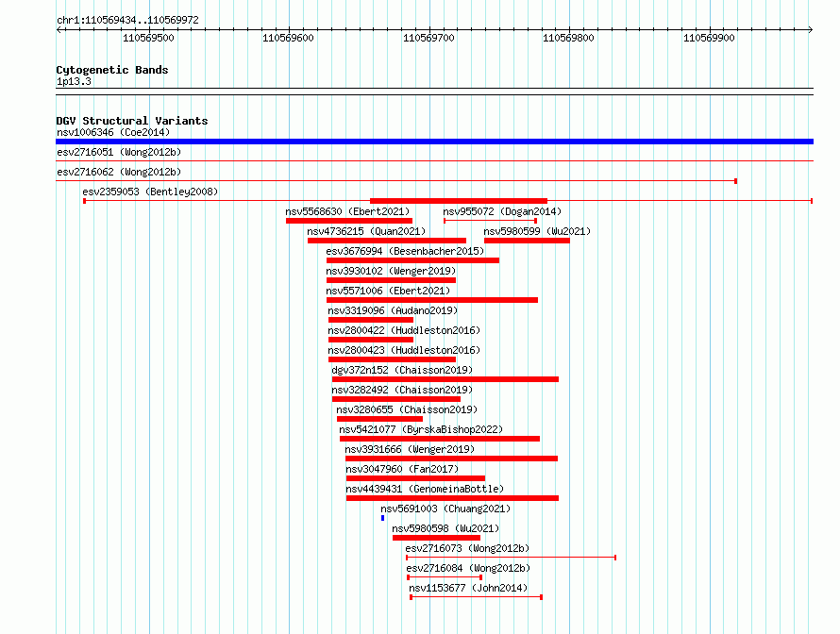The image size is (840, 634).
Task: Click the nsv1153677 thin red line
Action: coord(477,597)
